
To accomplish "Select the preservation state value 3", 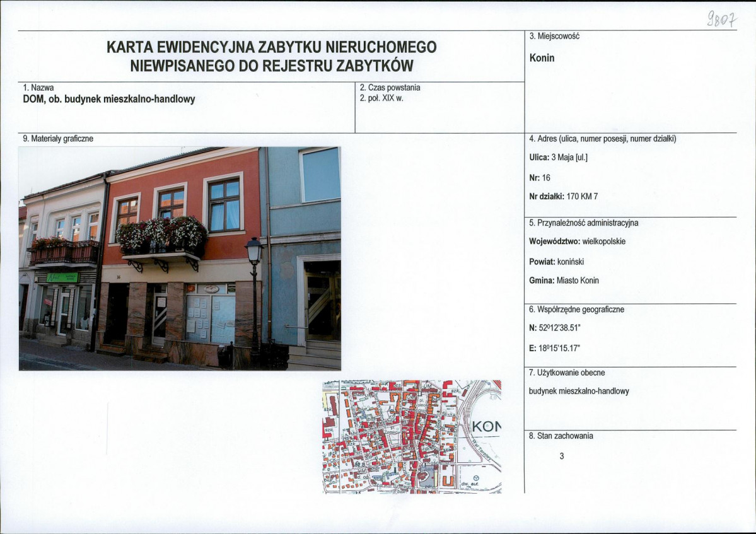I will click(x=562, y=456).
